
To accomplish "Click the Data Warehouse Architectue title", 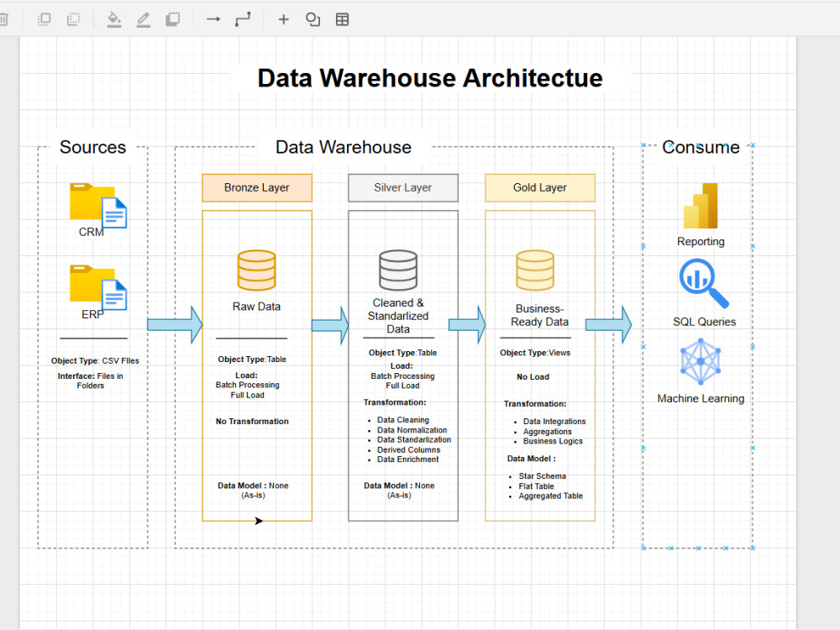I will [430, 78].
